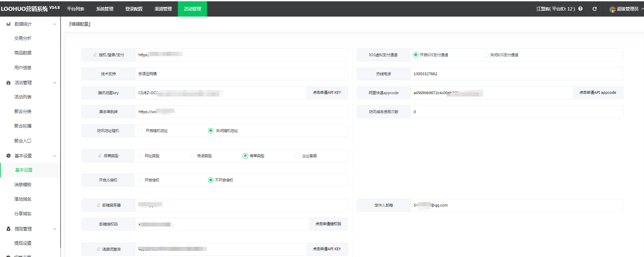Go to 聚合入口 in sidebar
This screenshot has width=644, height=257.
23,141
